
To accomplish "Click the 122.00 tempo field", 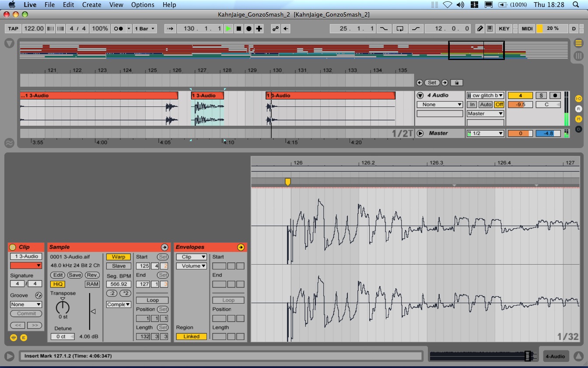I will (34, 28).
